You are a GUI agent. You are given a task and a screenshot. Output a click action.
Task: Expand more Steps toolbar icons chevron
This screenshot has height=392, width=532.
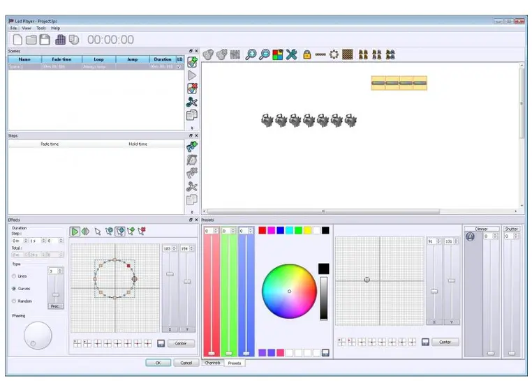[192, 211]
